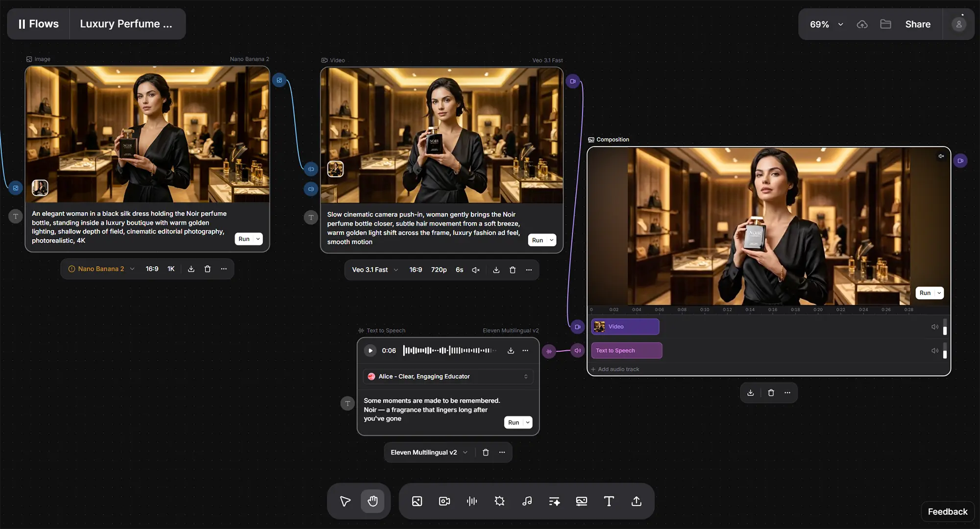Delete the Nano Banana 2 image node
This screenshot has height=529, width=980.
click(207, 269)
